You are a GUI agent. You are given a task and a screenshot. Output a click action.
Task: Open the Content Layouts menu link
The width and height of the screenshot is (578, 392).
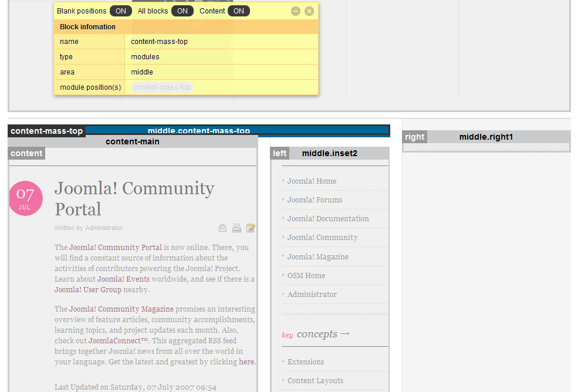316,381
